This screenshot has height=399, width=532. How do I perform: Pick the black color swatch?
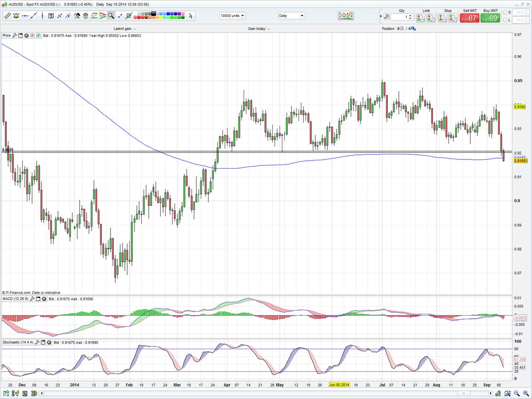coord(153,13)
